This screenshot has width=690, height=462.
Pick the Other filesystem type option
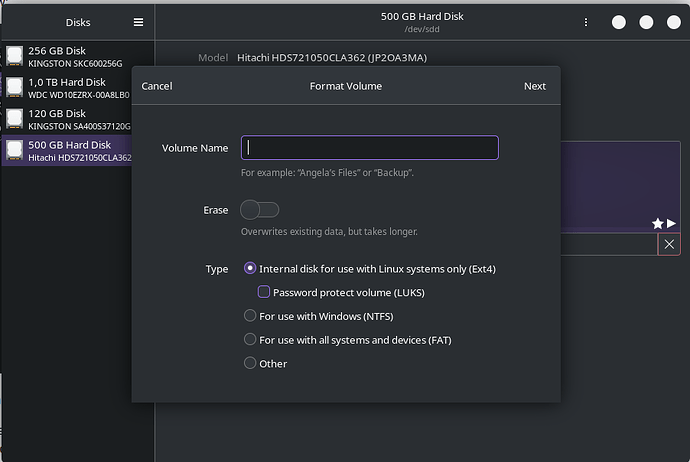tap(250, 363)
